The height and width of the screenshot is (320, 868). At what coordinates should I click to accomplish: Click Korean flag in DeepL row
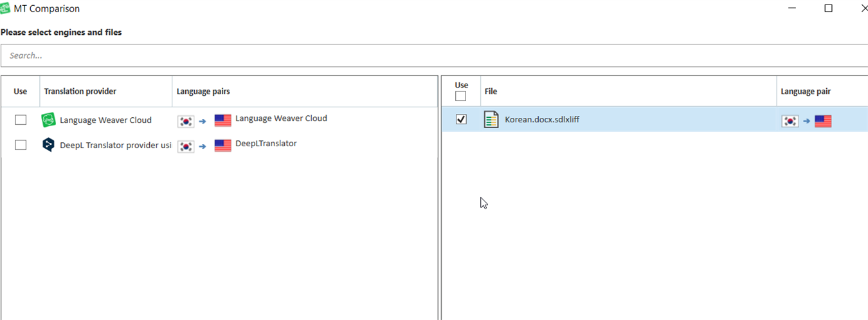(186, 146)
